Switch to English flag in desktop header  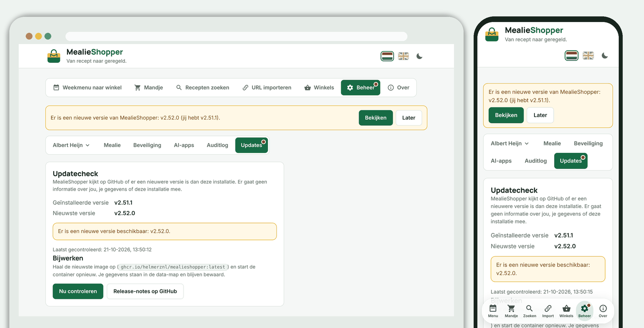403,56
